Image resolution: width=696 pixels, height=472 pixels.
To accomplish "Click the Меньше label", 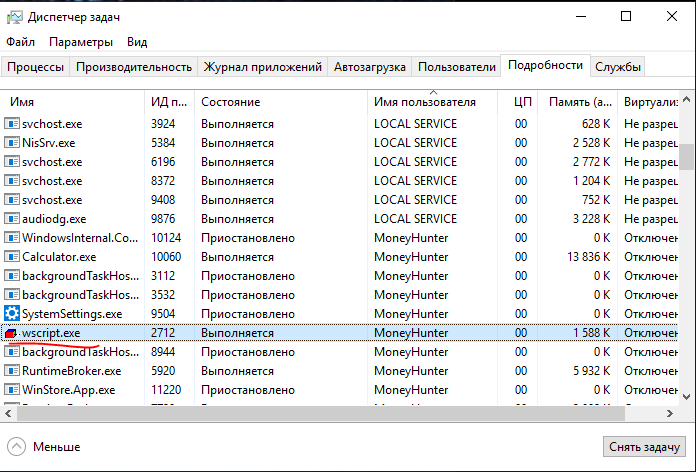I will click(56, 447).
